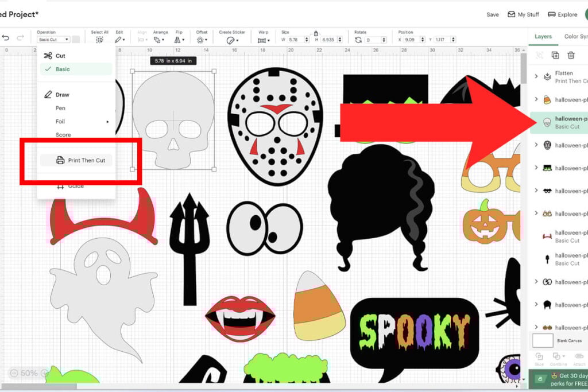Click the Undo arrow icon
The height and width of the screenshot is (392, 588).
point(6,38)
